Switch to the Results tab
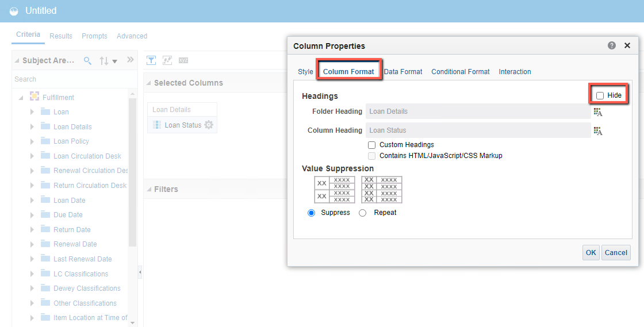Viewport: 644px width, 327px height. coord(61,36)
